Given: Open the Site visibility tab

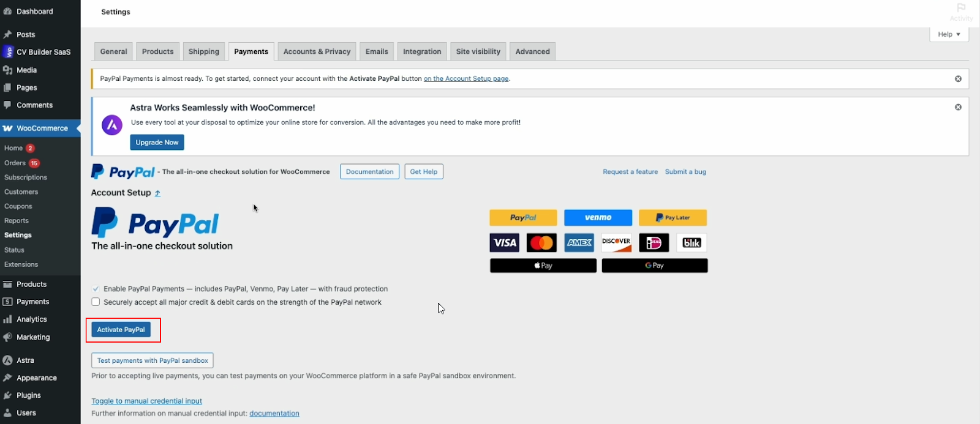Looking at the screenshot, I should coord(478,51).
